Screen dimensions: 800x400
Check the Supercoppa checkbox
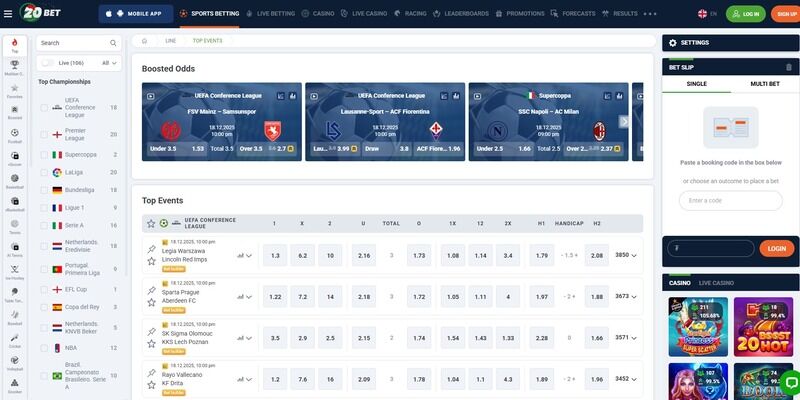coord(44,155)
